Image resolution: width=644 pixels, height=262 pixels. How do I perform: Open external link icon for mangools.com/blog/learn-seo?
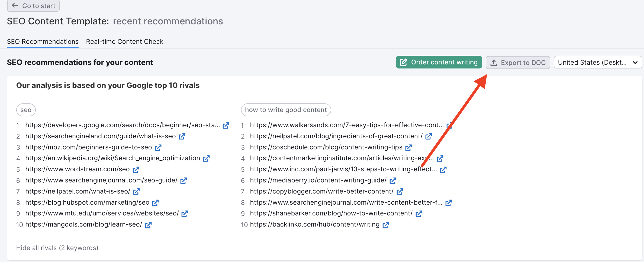148,225
